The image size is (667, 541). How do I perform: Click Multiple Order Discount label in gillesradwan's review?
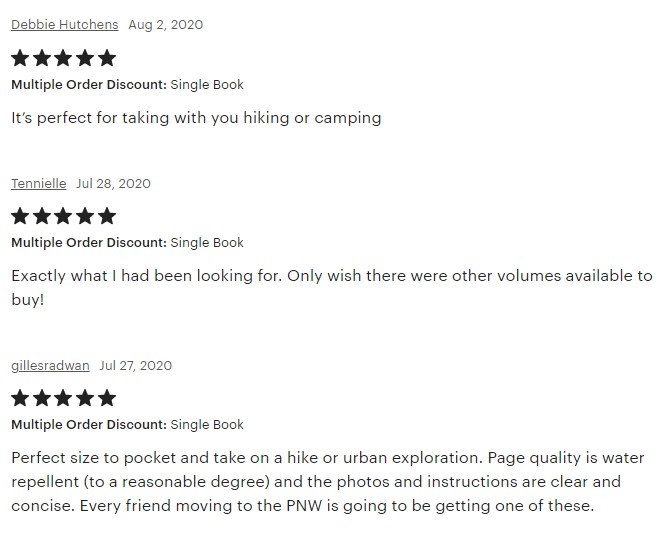[88, 424]
